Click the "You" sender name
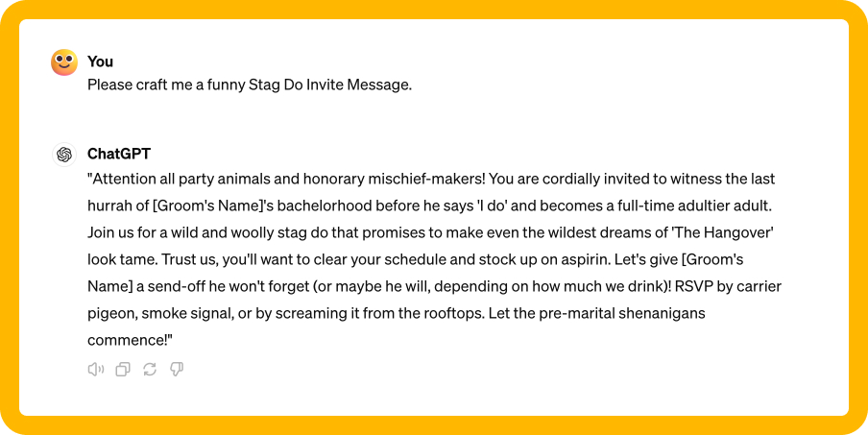The image size is (868, 435). tap(100, 61)
